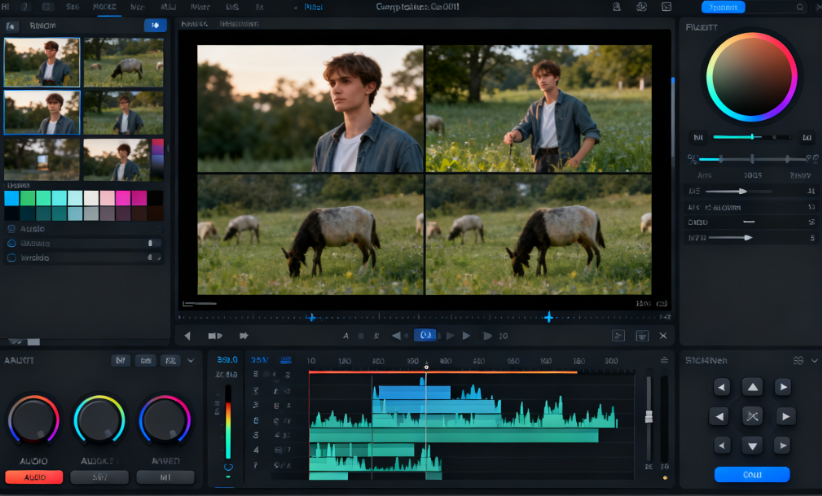Toggle the first radio option below color swatches
This screenshot has width=822, height=496.
pos(12,229)
